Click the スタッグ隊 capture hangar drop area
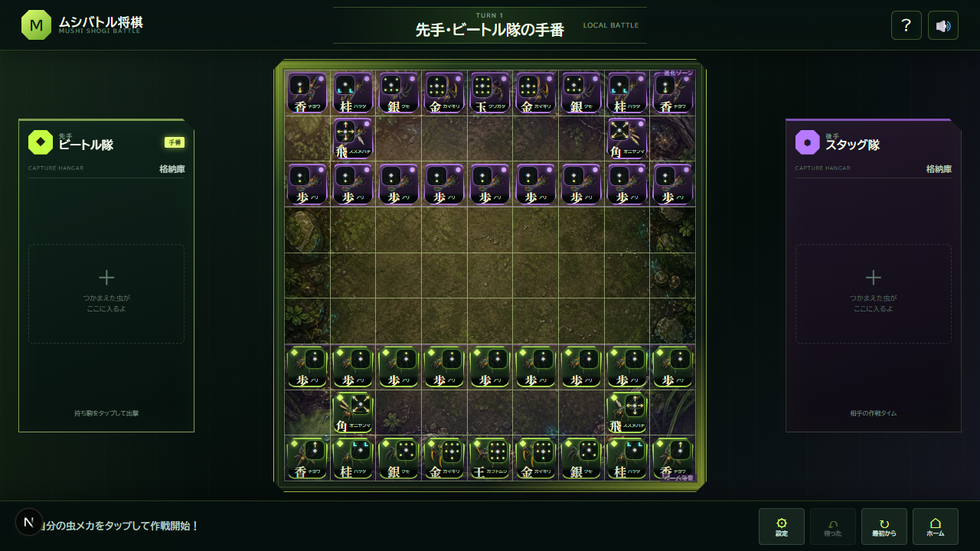980x551 pixels. click(x=874, y=294)
